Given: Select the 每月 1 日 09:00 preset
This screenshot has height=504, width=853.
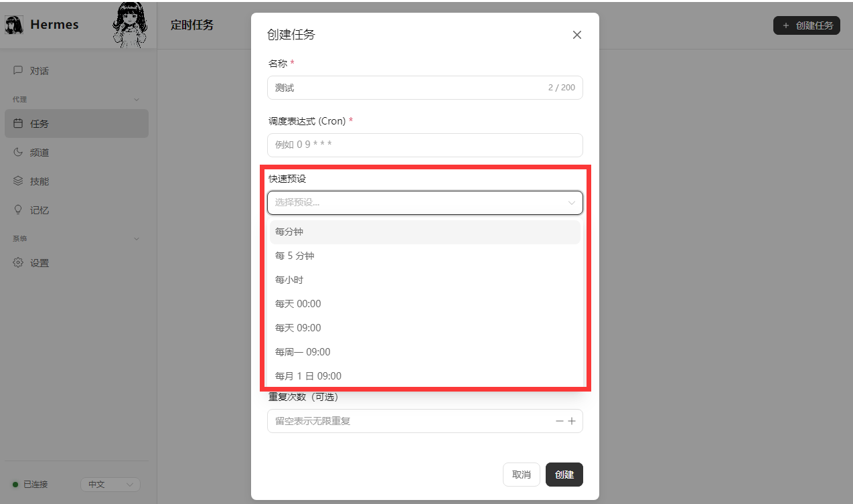Looking at the screenshot, I should pyautogui.click(x=425, y=376).
